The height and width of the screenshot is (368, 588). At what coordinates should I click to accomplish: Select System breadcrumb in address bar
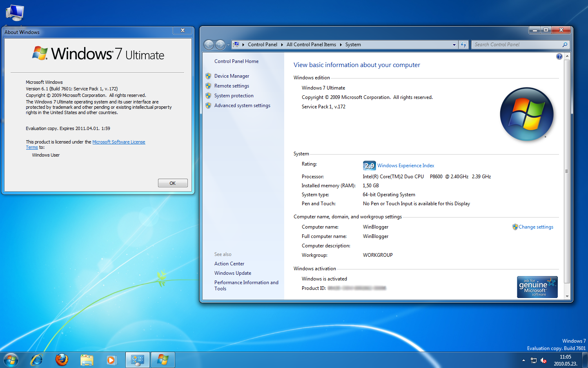click(x=353, y=45)
